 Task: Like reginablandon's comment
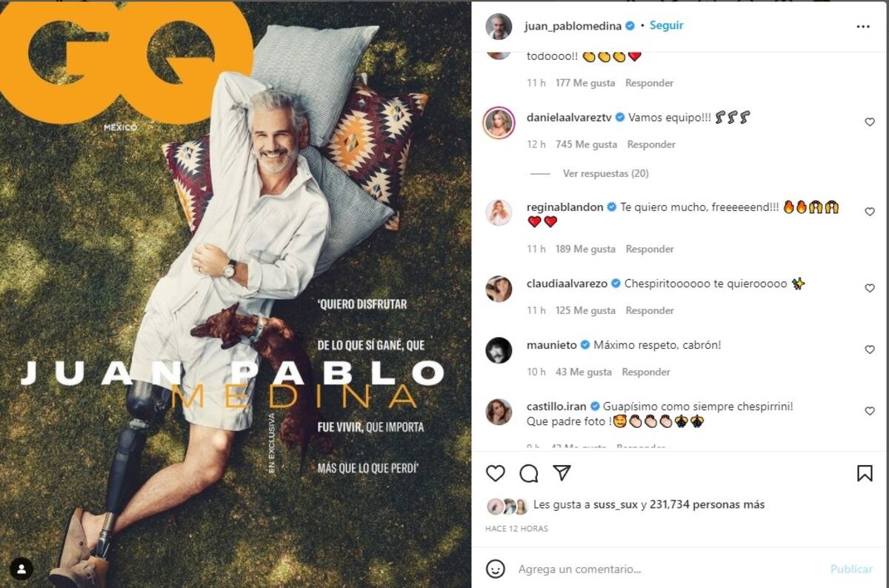pos(870,212)
